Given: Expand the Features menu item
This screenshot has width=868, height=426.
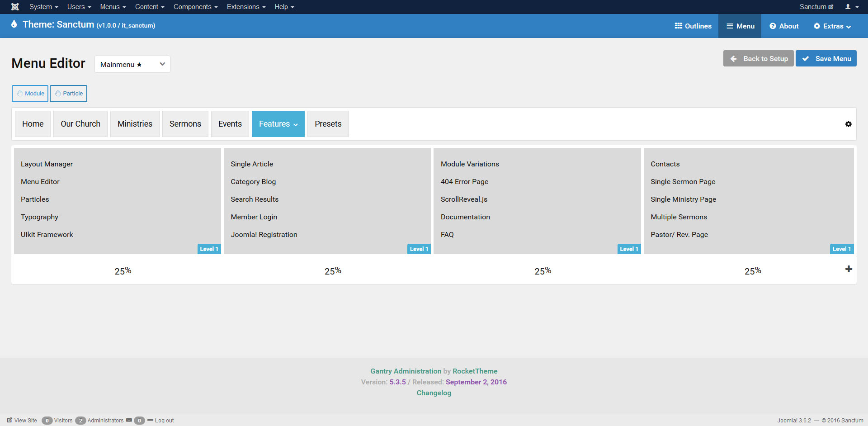Looking at the screenshot, I should 278,124.
